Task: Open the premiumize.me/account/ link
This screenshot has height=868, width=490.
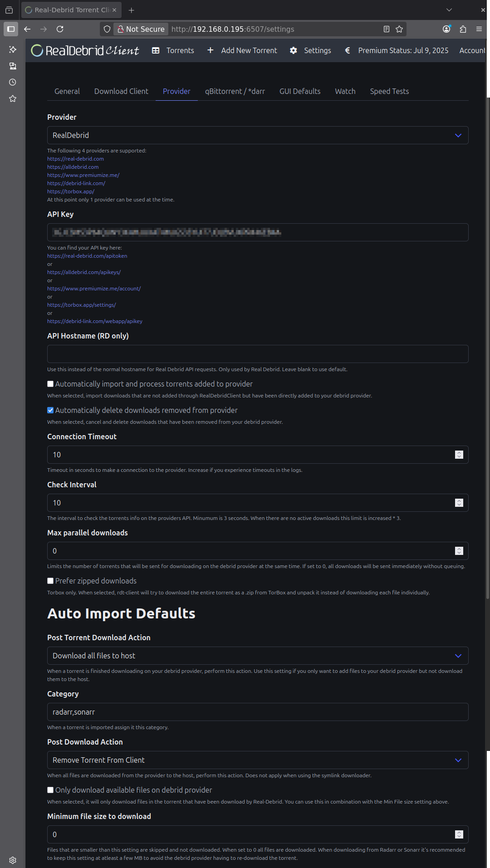Action: pyautogui.click(x=94, y=289)
